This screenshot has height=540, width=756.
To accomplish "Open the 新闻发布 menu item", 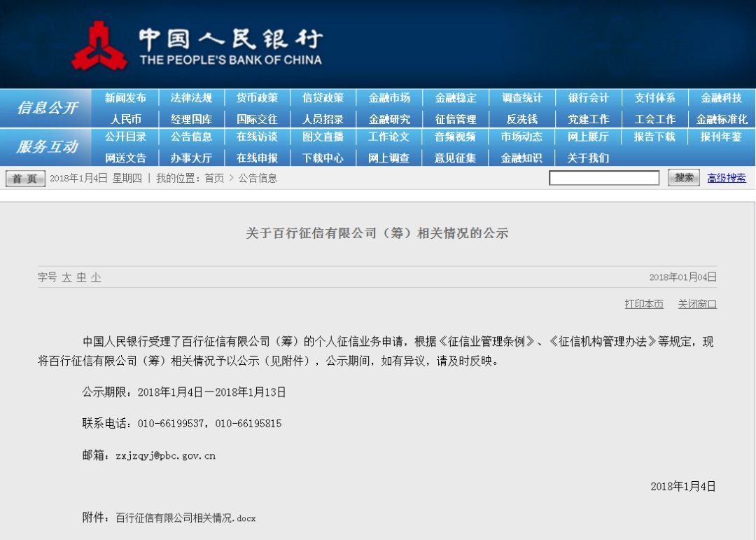I will coord(125,98).
